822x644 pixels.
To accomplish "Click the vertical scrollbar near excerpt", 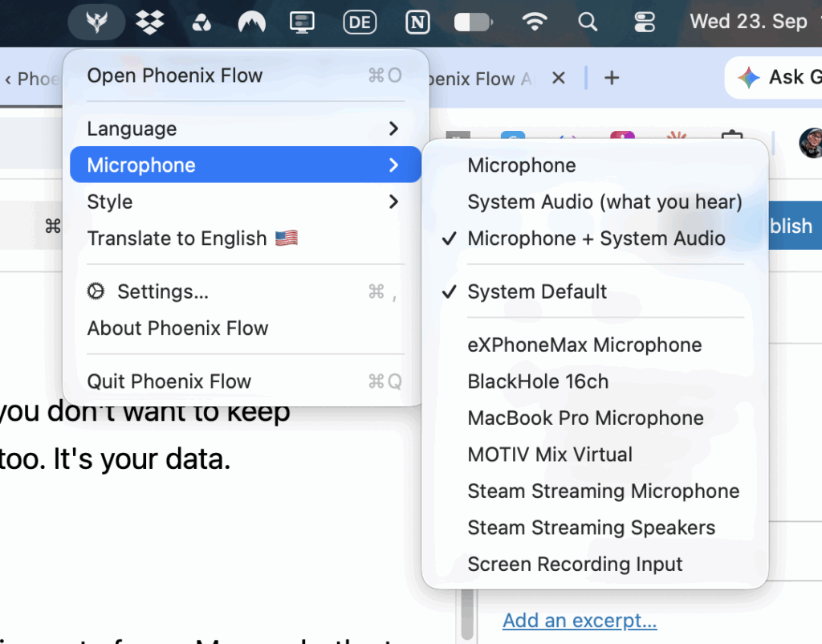I will [468, 613].
